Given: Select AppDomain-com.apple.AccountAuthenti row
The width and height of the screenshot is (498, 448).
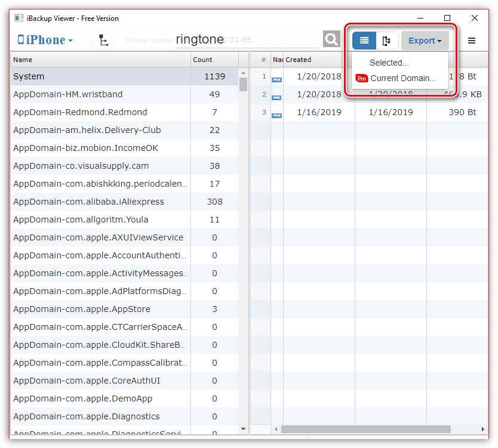Looking at the screenshot, I should pyautogui.click(x=124, y=255).
